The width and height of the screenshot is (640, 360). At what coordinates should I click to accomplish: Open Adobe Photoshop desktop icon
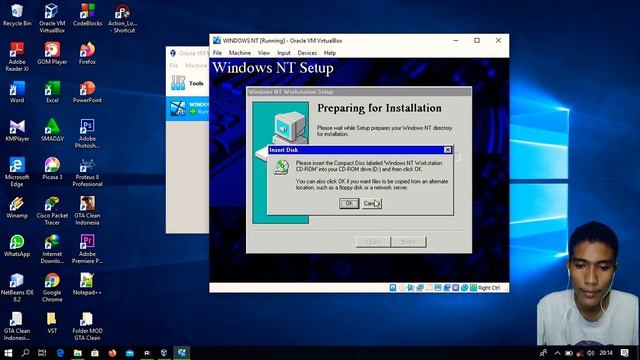[87, 134]
